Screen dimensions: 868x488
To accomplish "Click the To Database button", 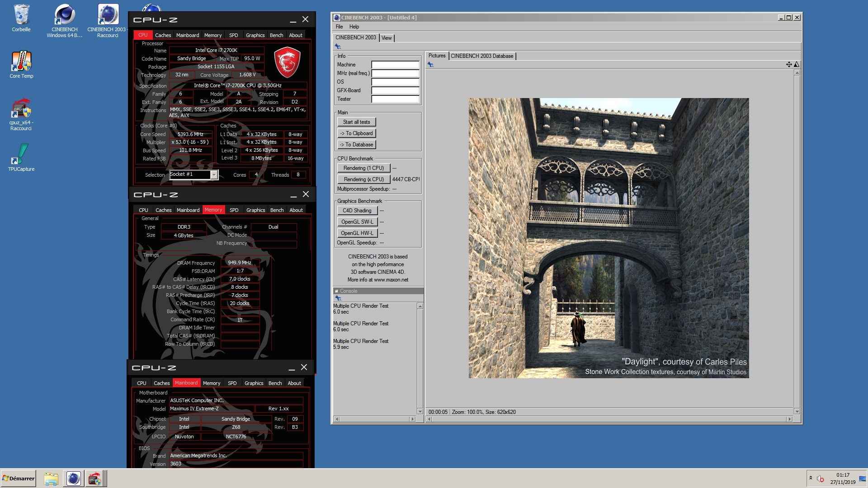I will pyautogui.click(x=356, y=145).
